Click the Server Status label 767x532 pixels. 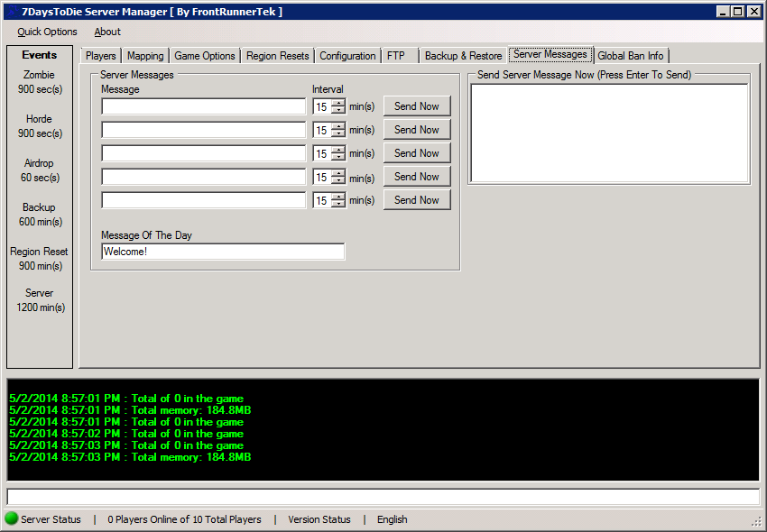pyautogui.click(x=51, y=519)
